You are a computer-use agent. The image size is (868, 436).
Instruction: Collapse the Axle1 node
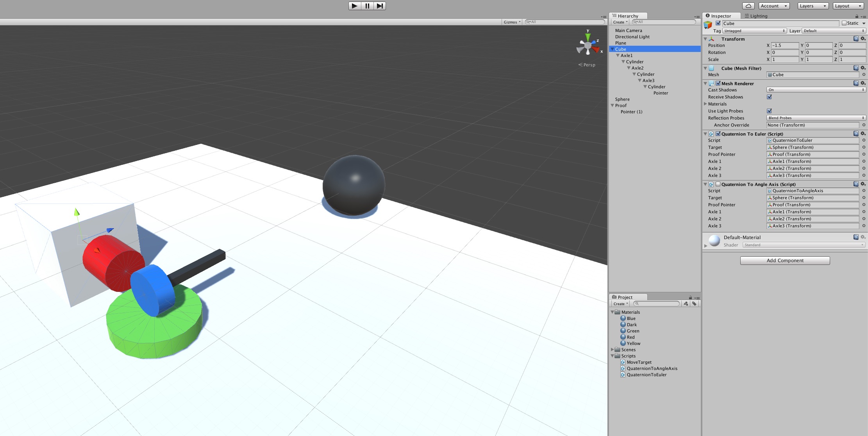point(618,55)
